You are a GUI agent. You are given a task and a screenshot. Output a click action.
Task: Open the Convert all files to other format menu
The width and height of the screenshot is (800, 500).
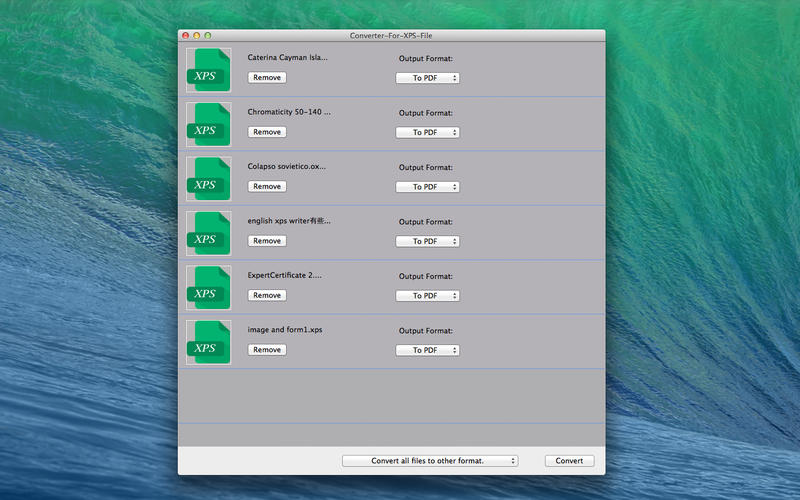pos(430,461)
